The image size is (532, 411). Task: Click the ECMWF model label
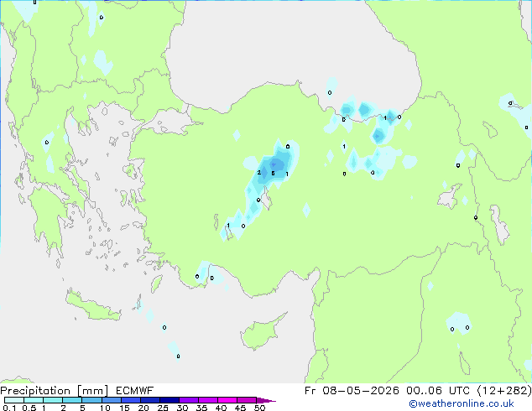click(135, 391)
